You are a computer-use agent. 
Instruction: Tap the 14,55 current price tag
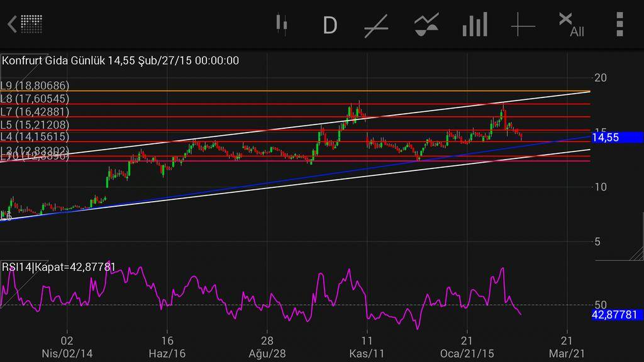pyautogui.click(x=618, y=137)
